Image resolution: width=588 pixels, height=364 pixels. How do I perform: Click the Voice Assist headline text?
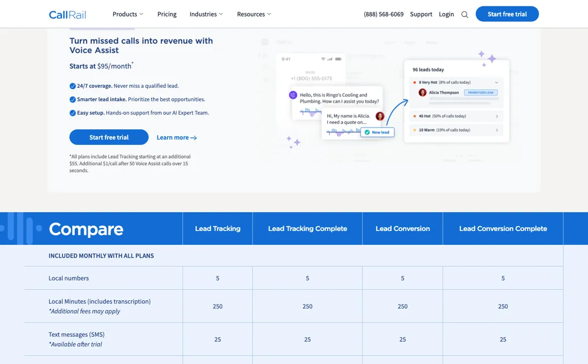(x=141, y=45)
